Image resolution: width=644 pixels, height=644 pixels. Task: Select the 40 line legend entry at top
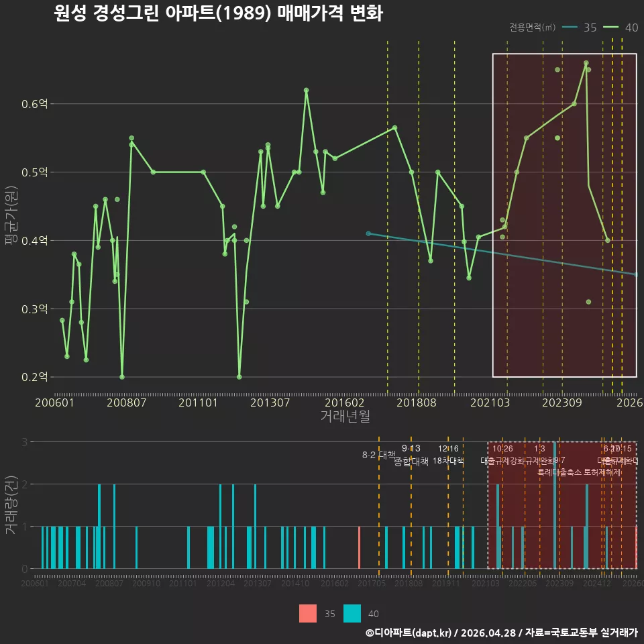click(x=621, y=28)
